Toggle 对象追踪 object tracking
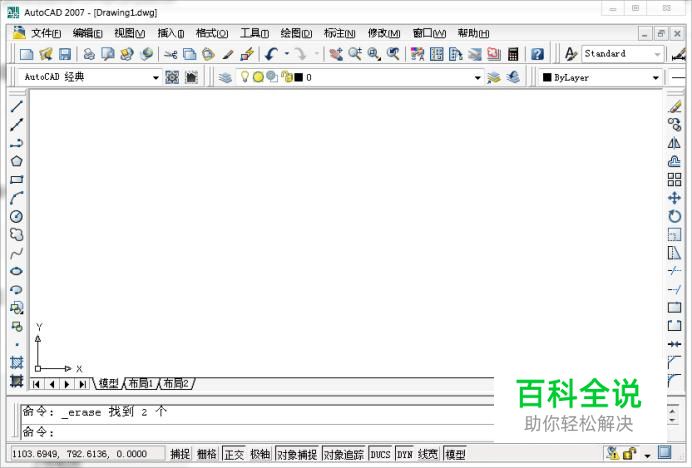The height and width of the screenshot is (468, 692). 344,454
